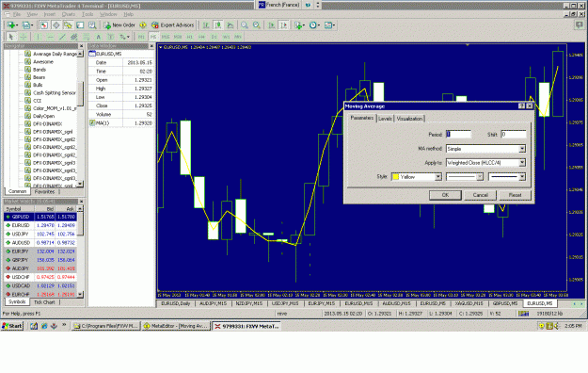This screenshot has width=588, height=373.
Task: Open the Favorites tab in Navigator
Action: [44, 191]
